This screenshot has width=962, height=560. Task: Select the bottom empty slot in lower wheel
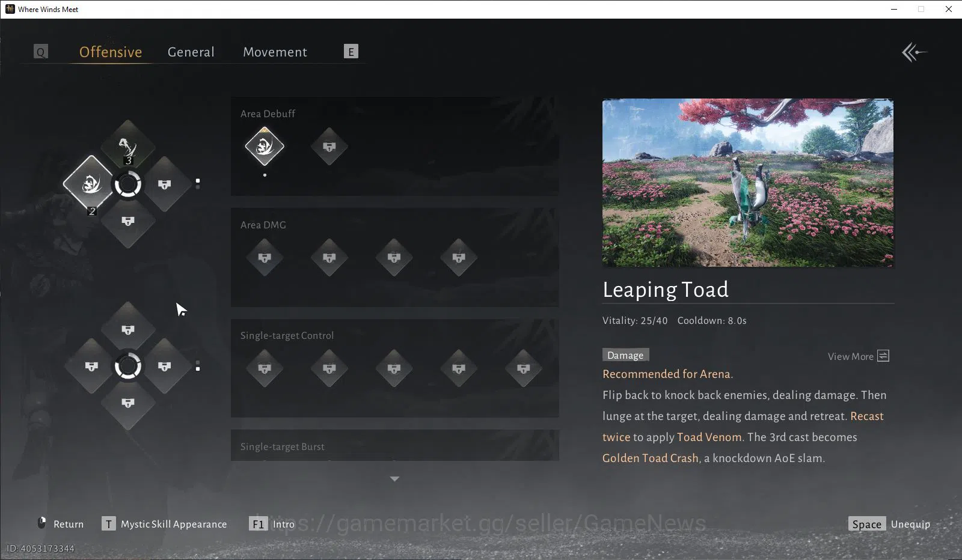pyautogui.click(x=127, y=403)
